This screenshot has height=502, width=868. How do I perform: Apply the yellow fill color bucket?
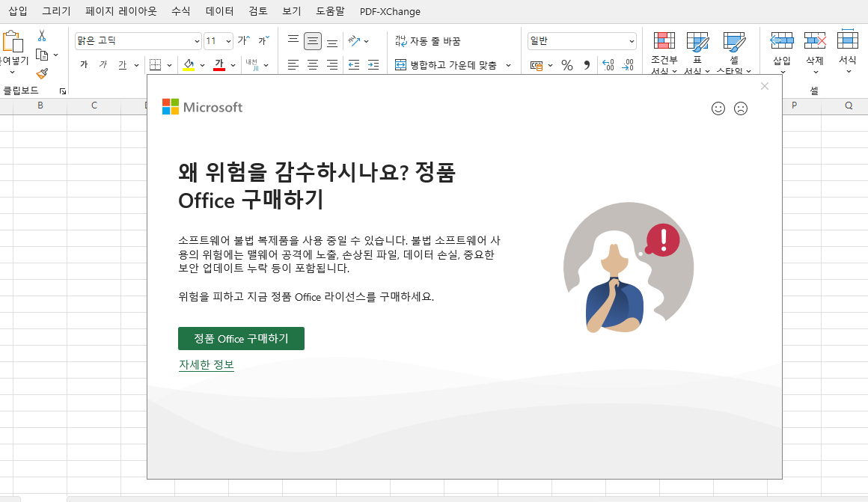click(x=189, y=65)
